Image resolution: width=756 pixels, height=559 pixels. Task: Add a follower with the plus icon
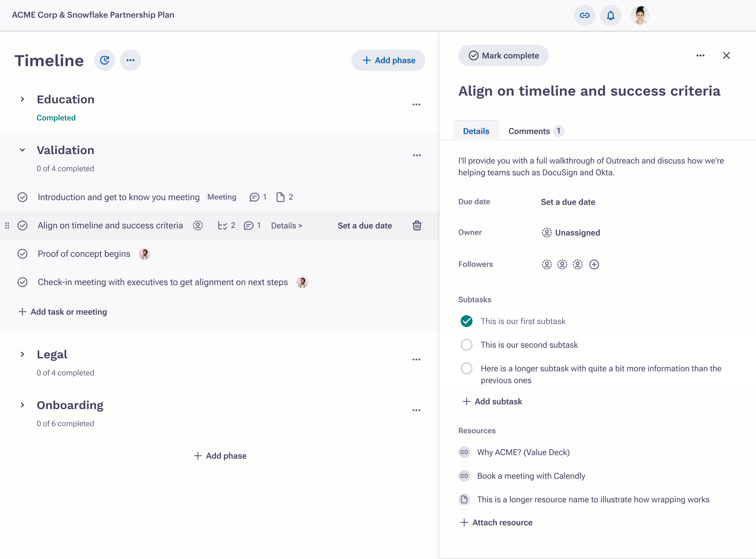click(594, 264)
